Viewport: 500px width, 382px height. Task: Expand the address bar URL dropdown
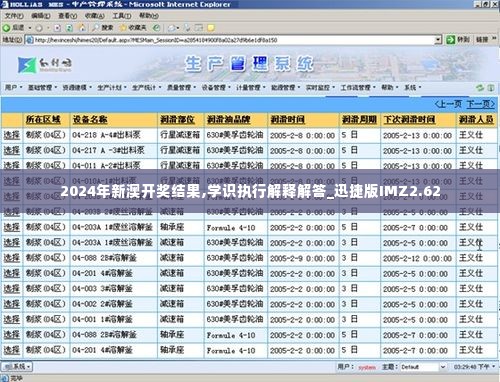(438, 40)
